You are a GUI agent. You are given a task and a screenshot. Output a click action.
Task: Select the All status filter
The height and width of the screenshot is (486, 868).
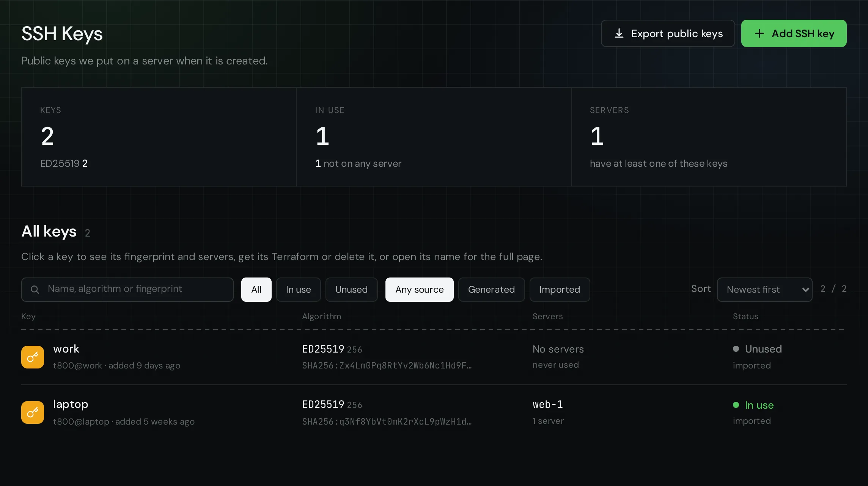pos(256,290)
